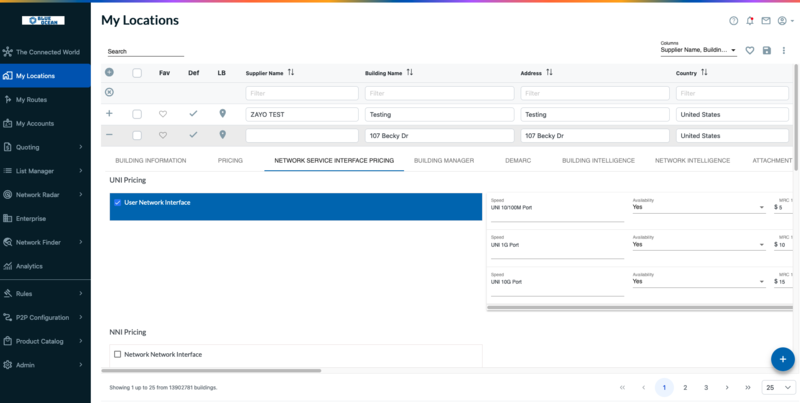The width and height of the screenshot is (800, 403).
Task: Click the pricing panel horizontal scrollbar
Action: 640,308
